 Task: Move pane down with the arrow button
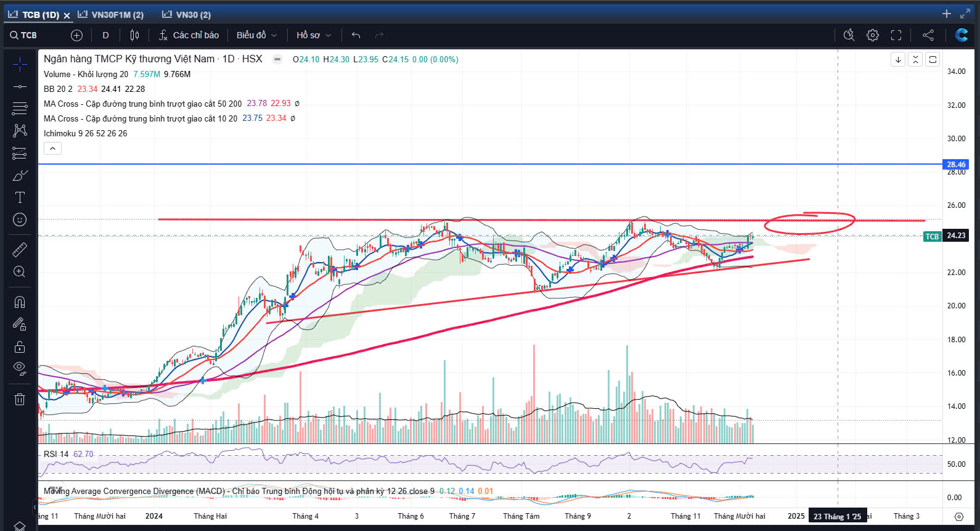tap(898, 59)
